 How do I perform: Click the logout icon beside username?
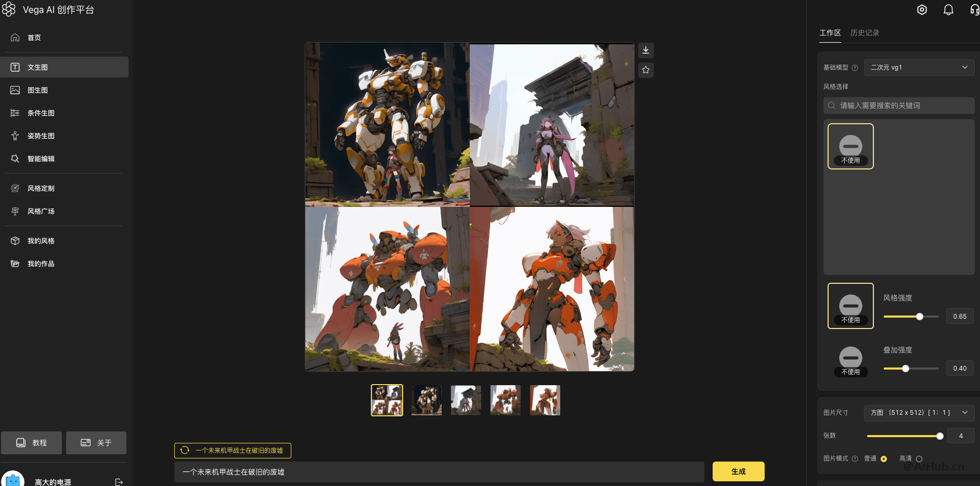click(119, 482)
